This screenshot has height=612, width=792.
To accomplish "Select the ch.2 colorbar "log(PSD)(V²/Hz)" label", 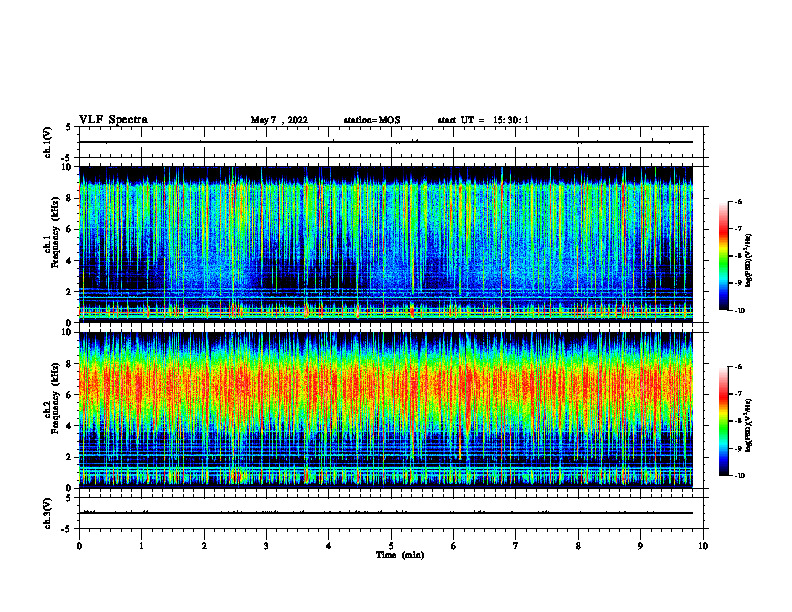I will coord(750,425).
